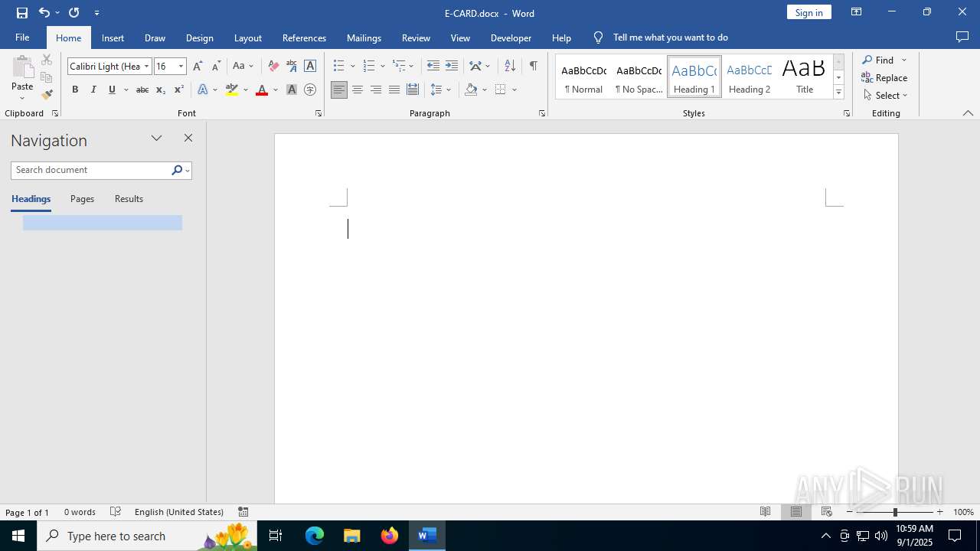980x551 pixels.
Task: Shrink font size with the smaller A icon
Action: click(216, 66)
